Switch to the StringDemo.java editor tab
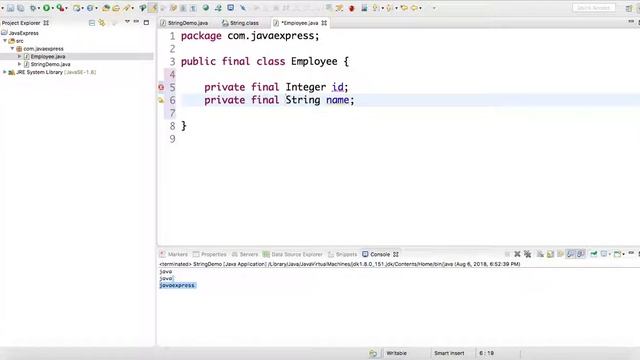Viewport: 640px width, 360px height. pos(184,23)
